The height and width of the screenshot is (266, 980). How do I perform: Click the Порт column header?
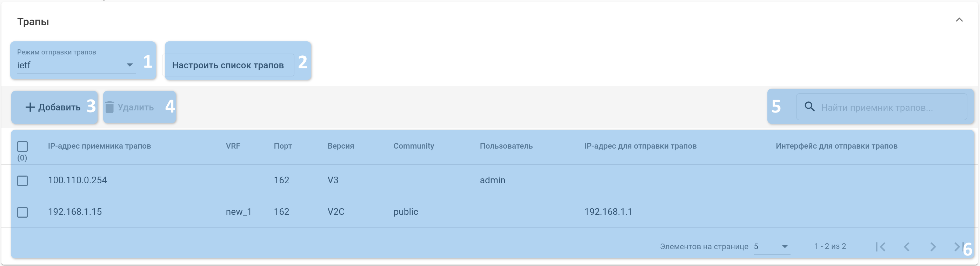pyautogui.click(x=283, y=146)
